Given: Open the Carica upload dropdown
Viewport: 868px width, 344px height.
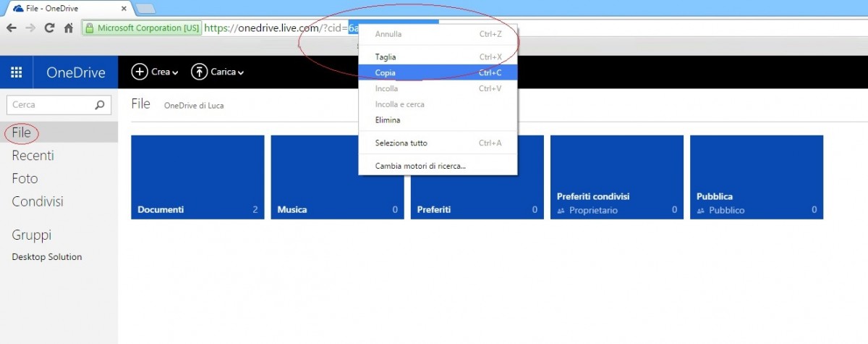Looking at the screenshot, I should [217, 72].
